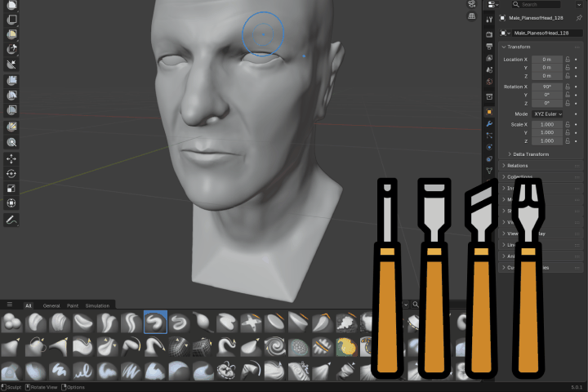Select the Mask by Color tool
Image resolution: width=588 pixels, height=392 pixels.
click(x=11, y=142)
